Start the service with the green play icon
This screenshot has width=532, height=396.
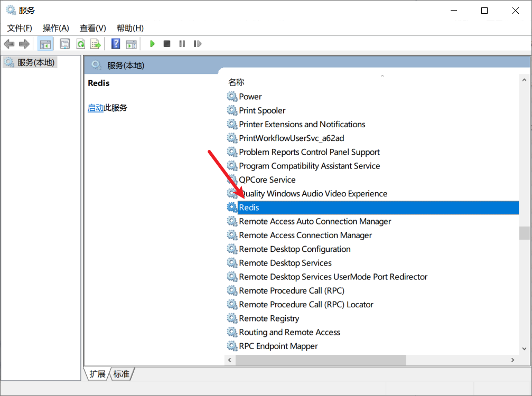coord(152,43)
